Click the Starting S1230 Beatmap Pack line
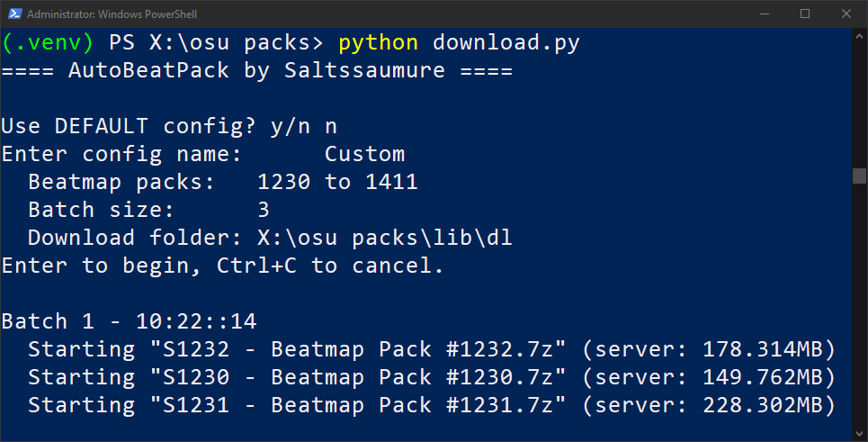The width and height of the screenshot is (868, 442). click(x=432, y=378)
